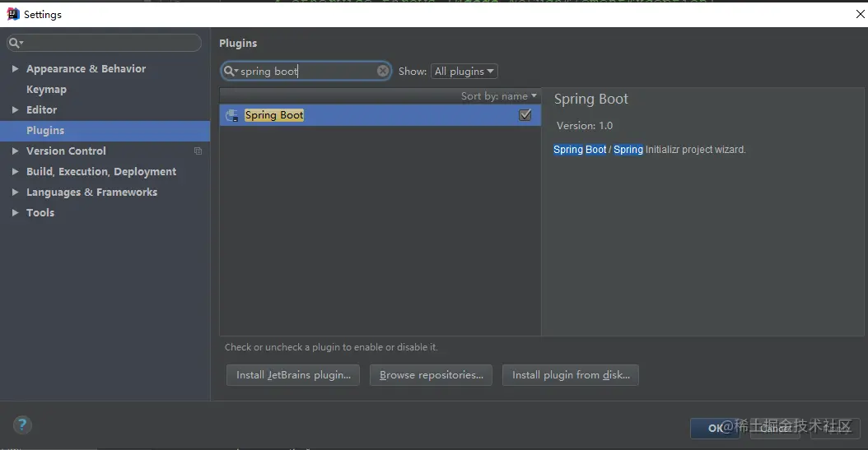Expand Appearance & Behavior node
The width and height of the screenshot is (868, 450).
coord(15,68)
